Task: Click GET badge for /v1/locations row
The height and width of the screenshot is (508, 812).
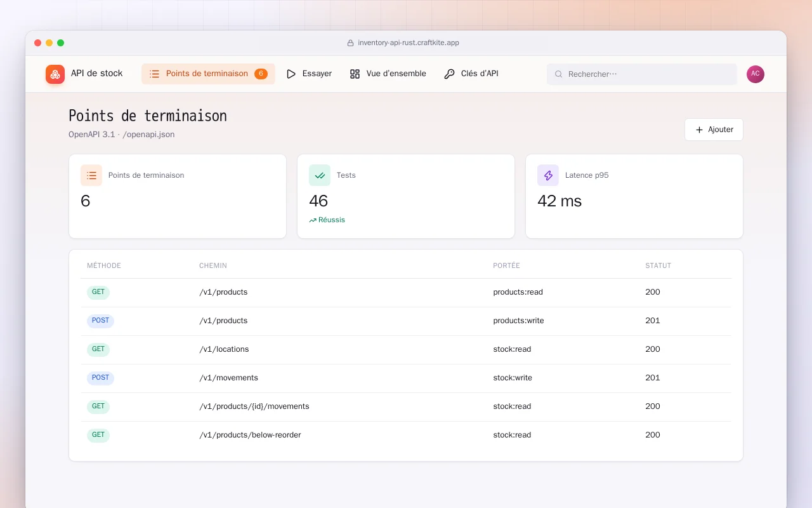Action: pyautogui.click(x=98, y=350)
